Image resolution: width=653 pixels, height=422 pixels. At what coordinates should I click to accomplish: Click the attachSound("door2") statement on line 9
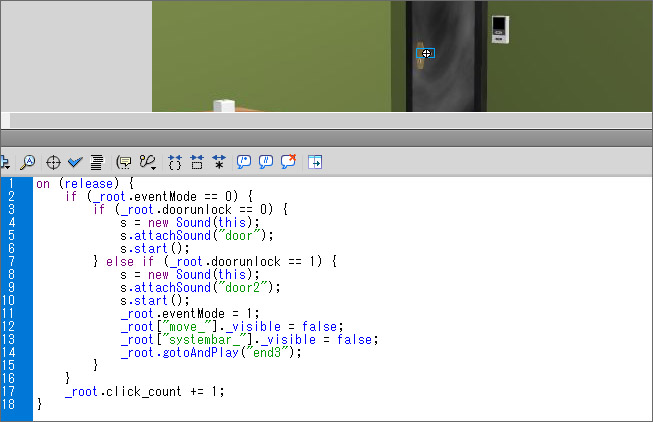200,287
